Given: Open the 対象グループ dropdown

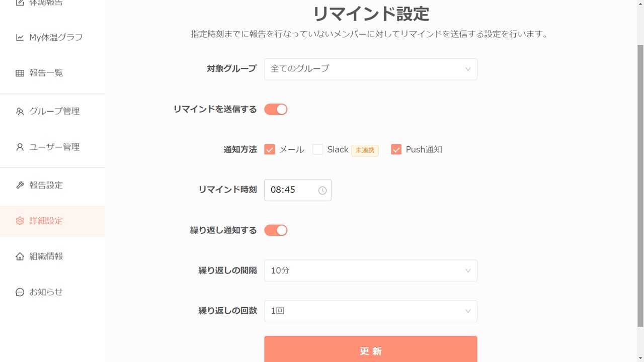Looking at the screenshot, I should 370,69.
